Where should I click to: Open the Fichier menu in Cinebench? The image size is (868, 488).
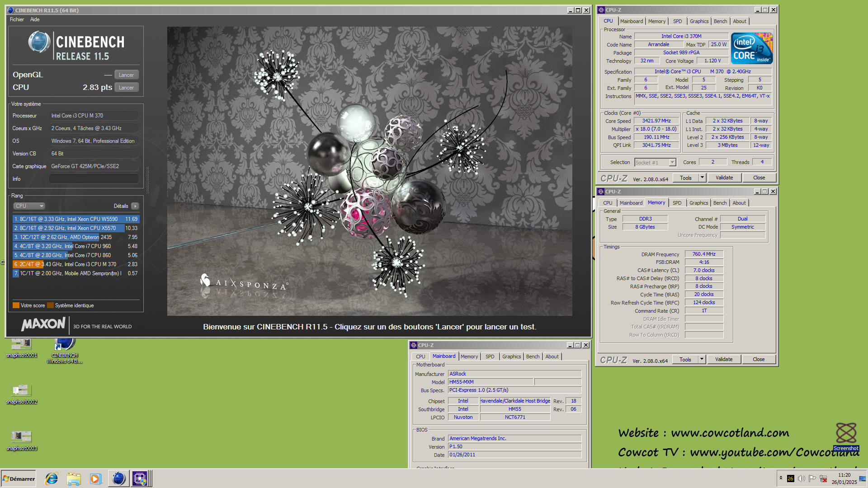tap(17, 19)
